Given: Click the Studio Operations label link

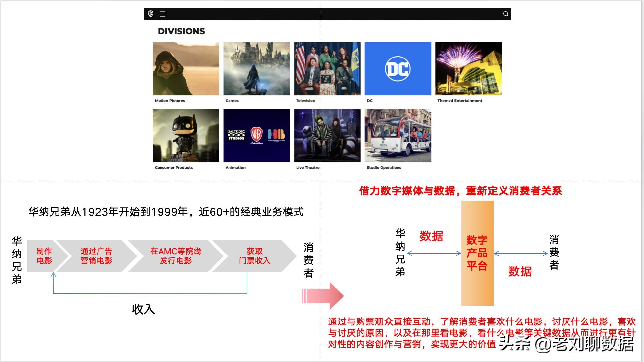Looking at the screenshot, I should click(x=384, y=168).
